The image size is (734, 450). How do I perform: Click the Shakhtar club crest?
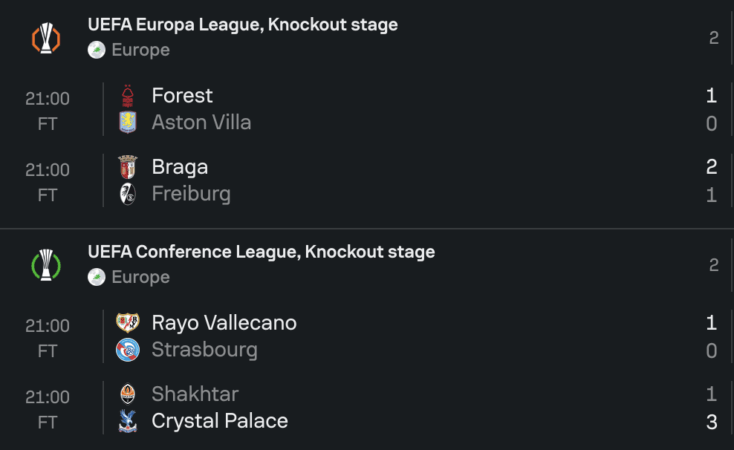(128, 394)
